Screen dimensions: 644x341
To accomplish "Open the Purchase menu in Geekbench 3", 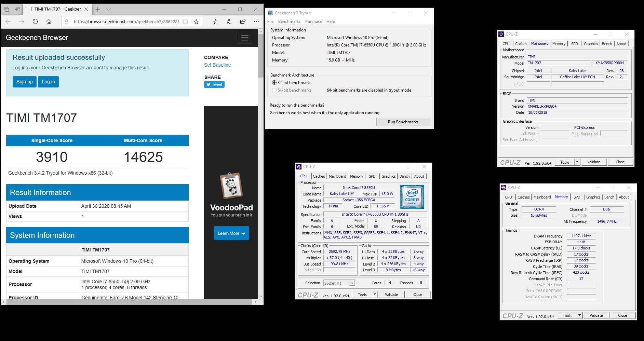I will pyautogui.click(x=313, y=22).
